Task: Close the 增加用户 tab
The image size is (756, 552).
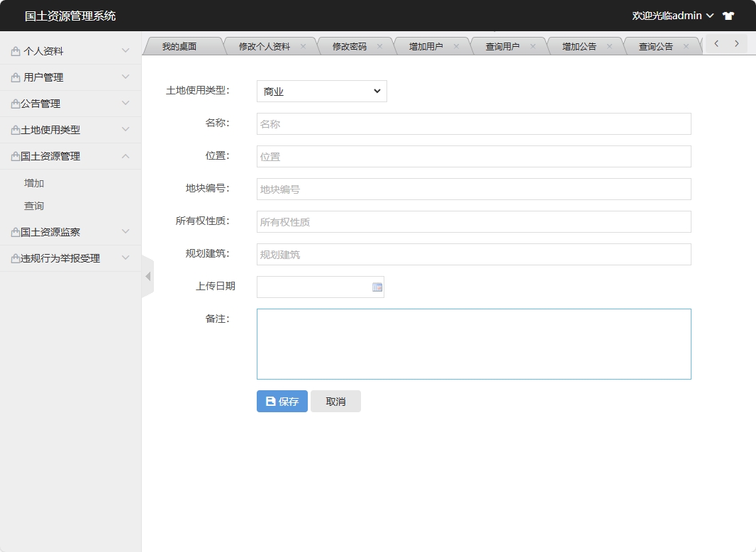Action: coord(456,47)
